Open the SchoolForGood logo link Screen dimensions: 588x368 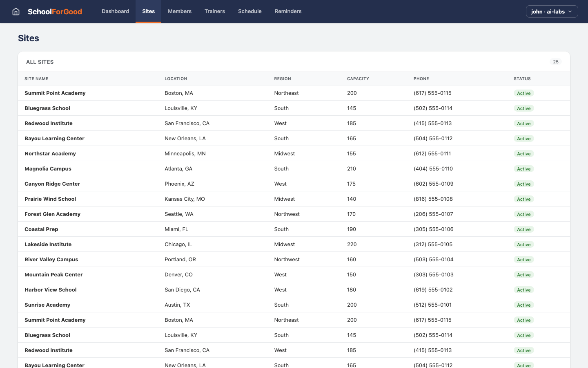[55, 11]
